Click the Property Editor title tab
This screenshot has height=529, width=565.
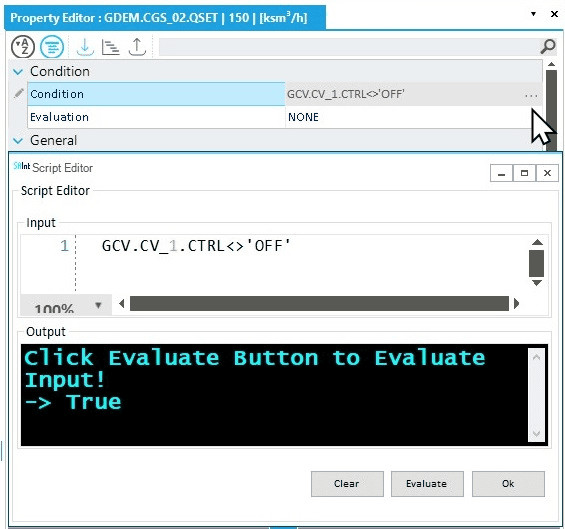pos(165,17)
